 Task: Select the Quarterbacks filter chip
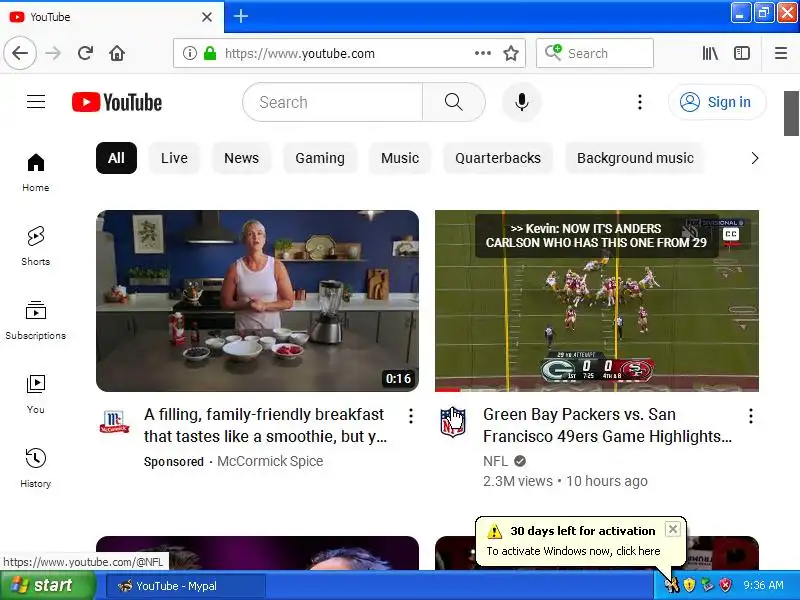(x=498, y=158)
